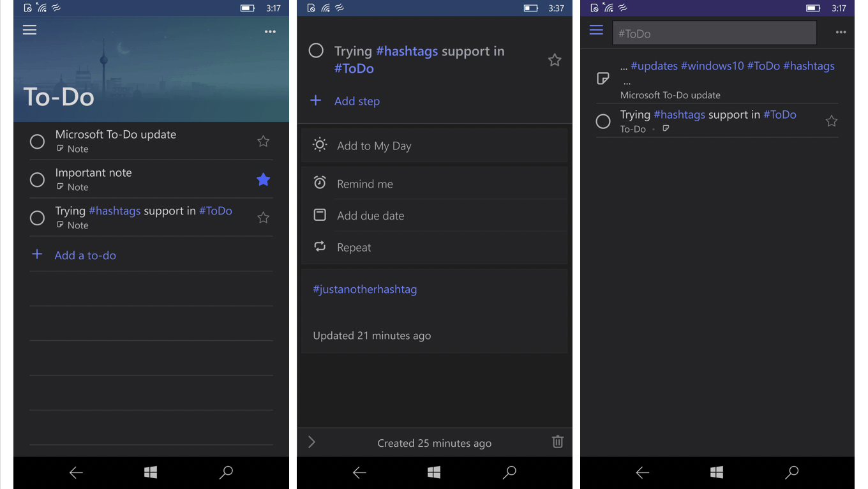Click search field containing #ToDo
This screenshot has width=868, height=489.
coord(714,33)
